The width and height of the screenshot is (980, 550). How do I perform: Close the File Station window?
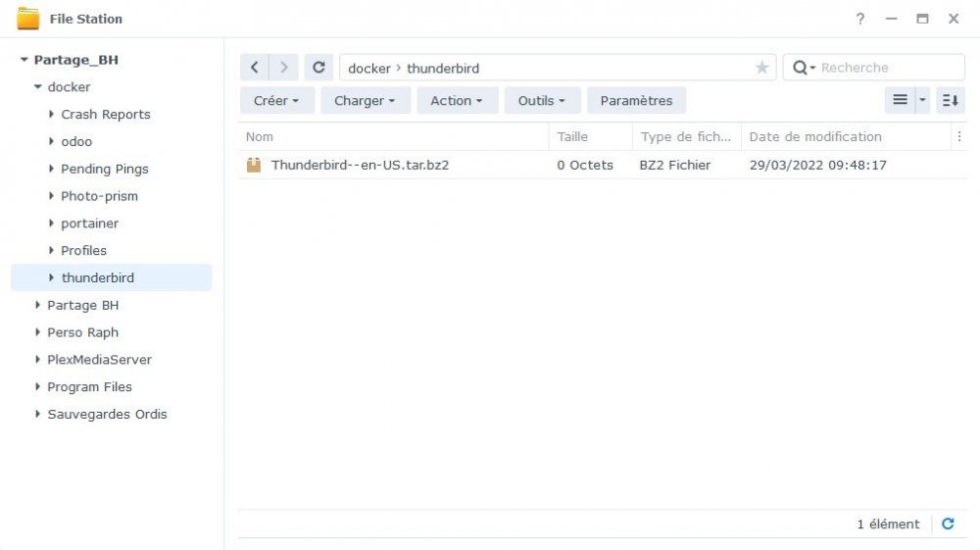(x=954, y=19)
